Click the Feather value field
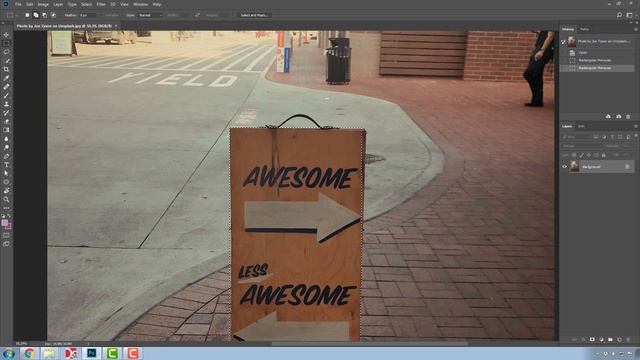This screenshot has width=640, height=360. pyautogui.click(x=88, y=15)
